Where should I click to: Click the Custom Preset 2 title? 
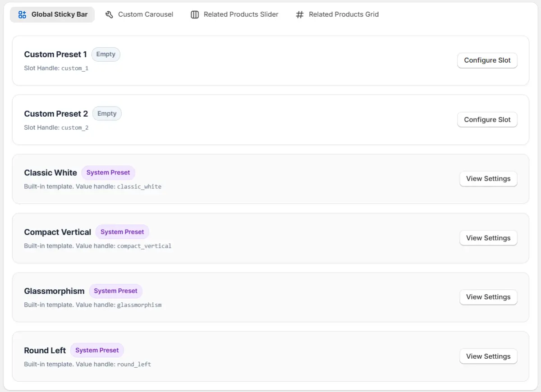tap(56, 114)
